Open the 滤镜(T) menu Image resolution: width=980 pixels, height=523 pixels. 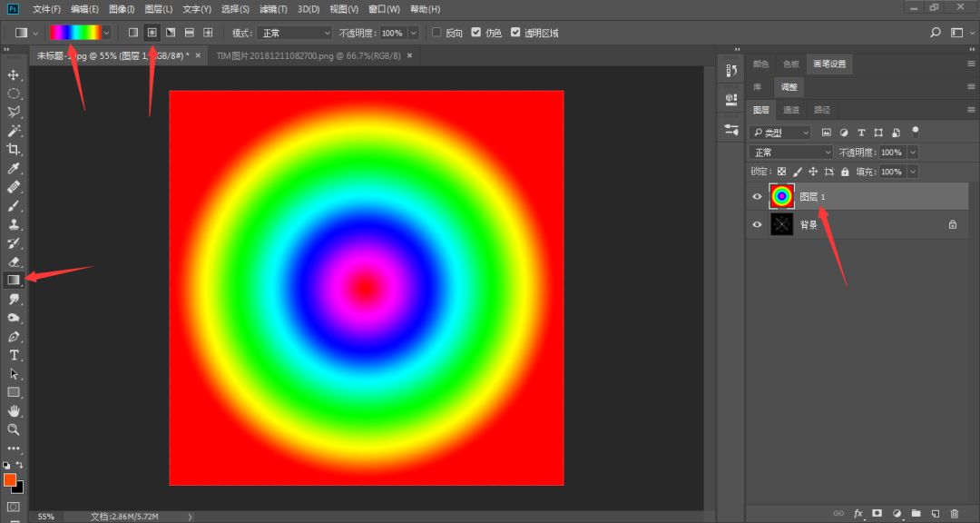[x=273, y=9]
